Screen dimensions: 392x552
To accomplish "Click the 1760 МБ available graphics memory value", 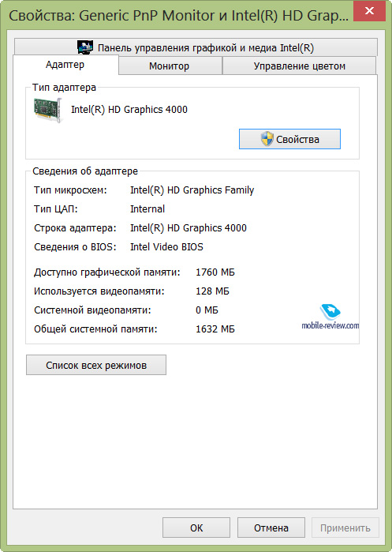I will coord(215,272).
